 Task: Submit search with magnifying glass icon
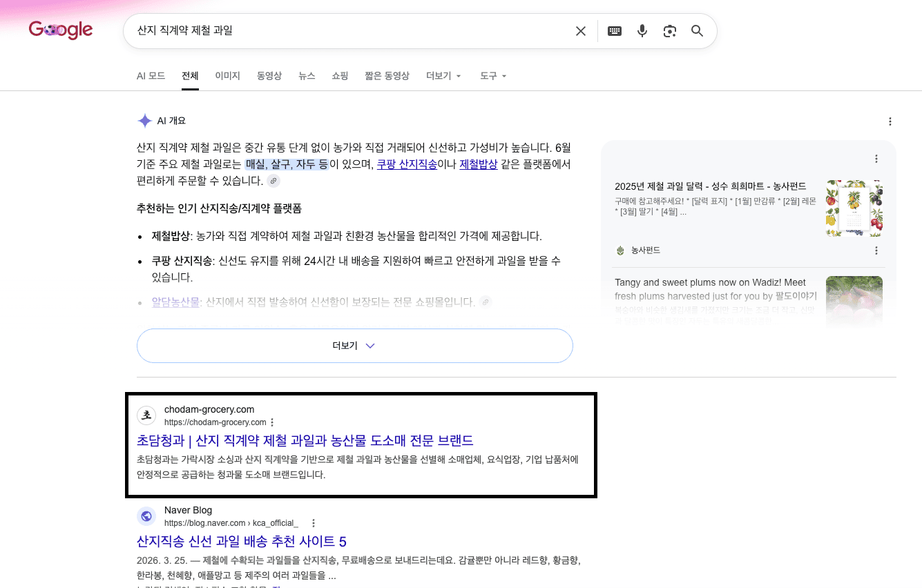click(x=698, y=31)
